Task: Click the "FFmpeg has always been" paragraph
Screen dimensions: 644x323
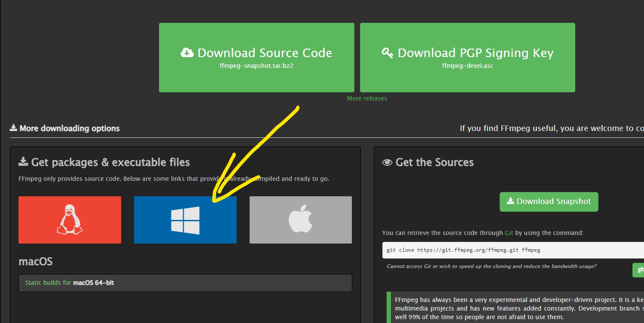Action: point(519,308)
